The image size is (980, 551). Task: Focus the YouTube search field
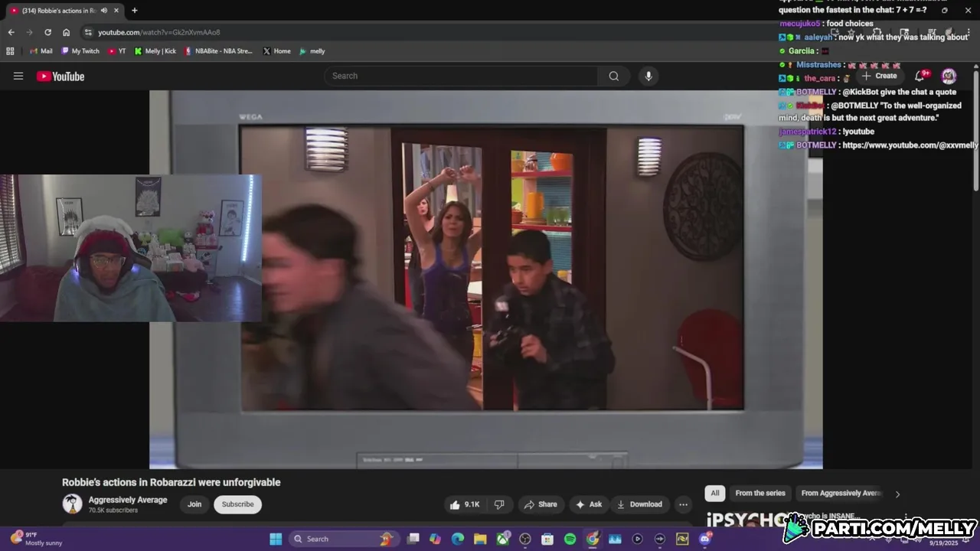461,76
